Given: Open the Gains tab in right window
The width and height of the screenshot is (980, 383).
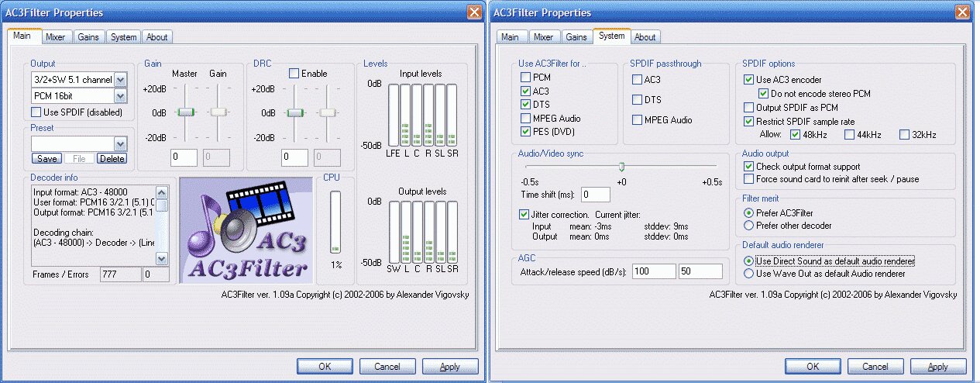Looking at the screenshot, I should 576,37.
